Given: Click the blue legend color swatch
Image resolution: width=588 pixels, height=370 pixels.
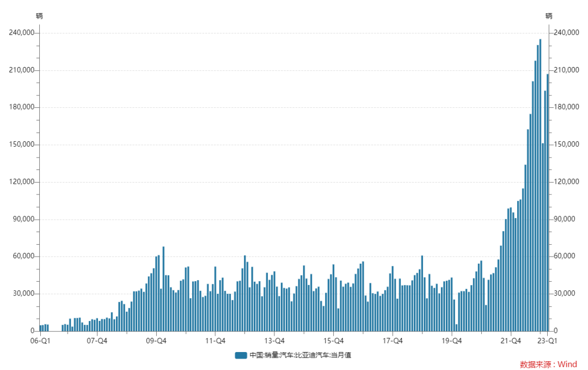Looking at the screenshot, I should [241, 355].
